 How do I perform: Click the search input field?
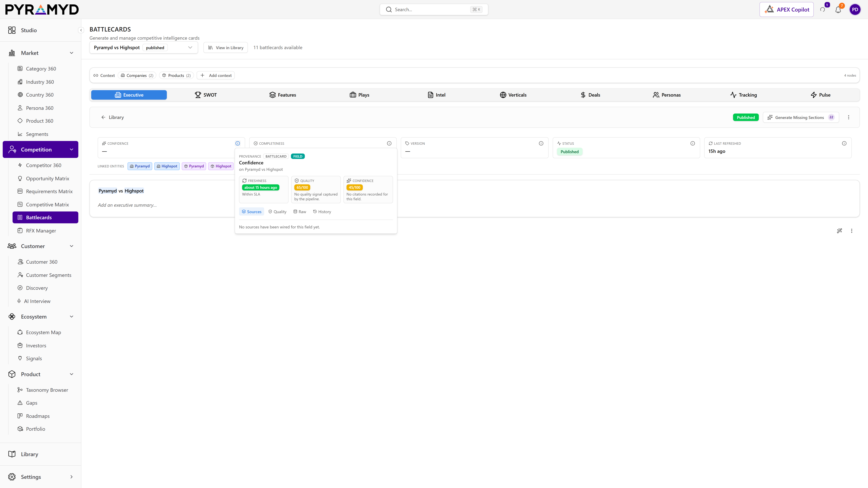coord(434,9)
